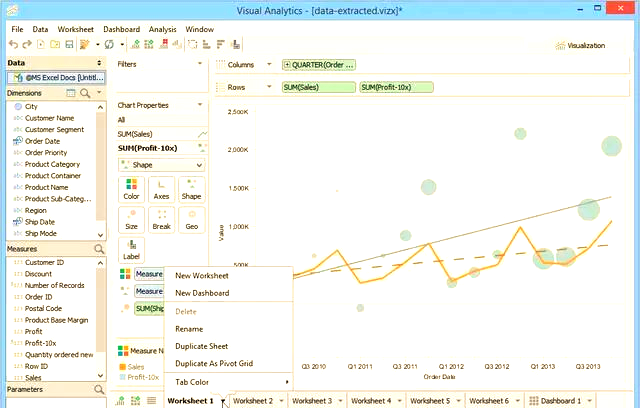Screen dimensions: 640x408
Task: Open the Filters panel dropdown arrow
Action: coord(200,64)
